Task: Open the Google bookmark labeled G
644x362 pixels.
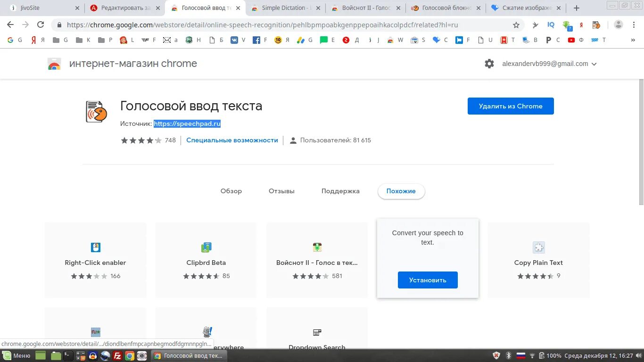Action: tap(15, 40)
